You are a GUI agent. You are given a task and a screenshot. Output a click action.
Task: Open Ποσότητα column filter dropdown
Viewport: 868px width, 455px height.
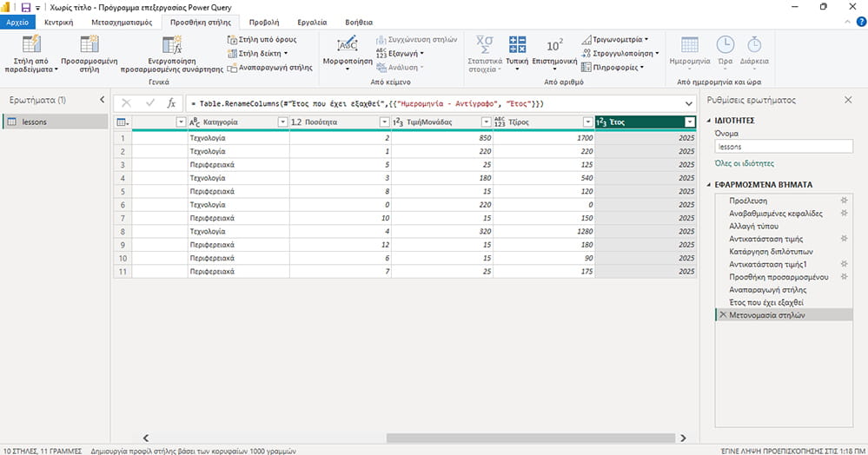pos(384,122)
